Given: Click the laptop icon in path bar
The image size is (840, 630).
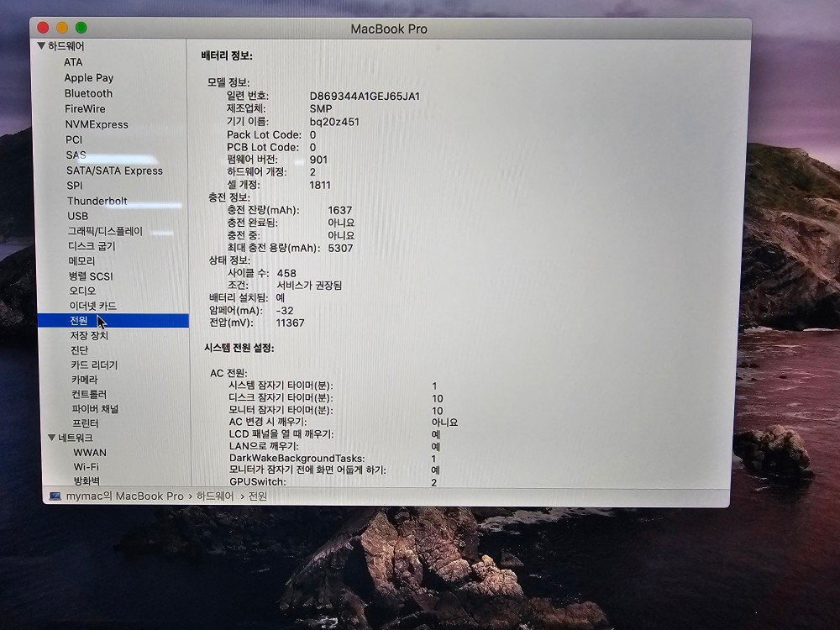Looking at the screenshot, I should tap(55, 496).
